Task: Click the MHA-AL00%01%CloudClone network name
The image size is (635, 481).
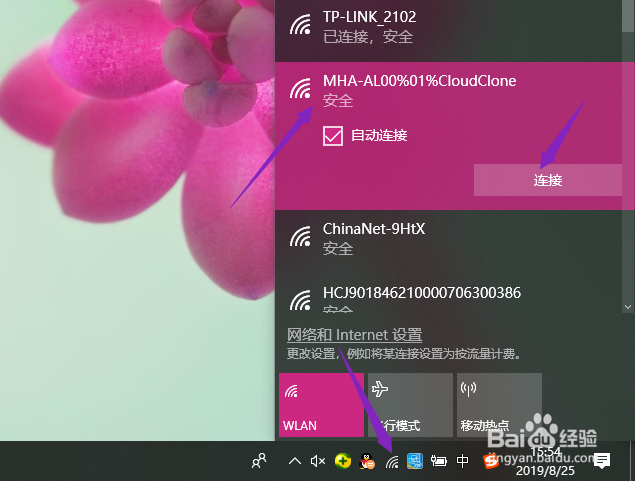Action: point(419,81)
